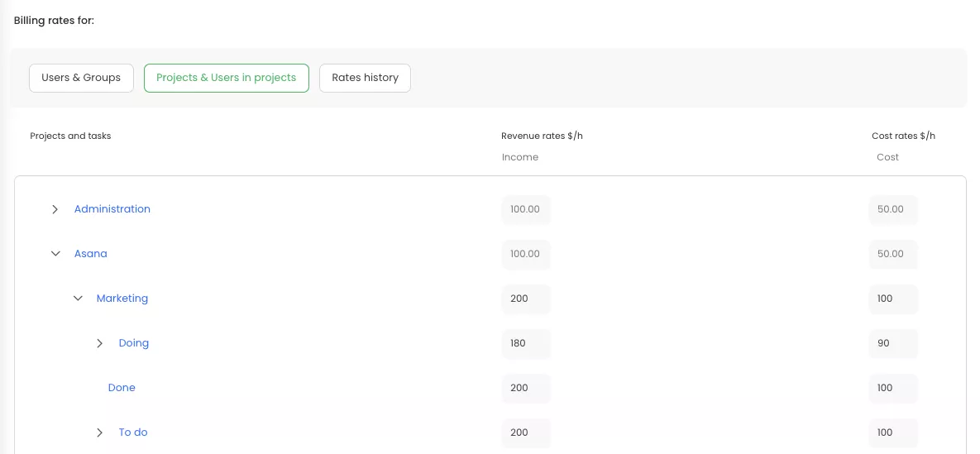Open the Marketing task link
The height and width of the screenshot is (454, 980).
coord(122,299)
